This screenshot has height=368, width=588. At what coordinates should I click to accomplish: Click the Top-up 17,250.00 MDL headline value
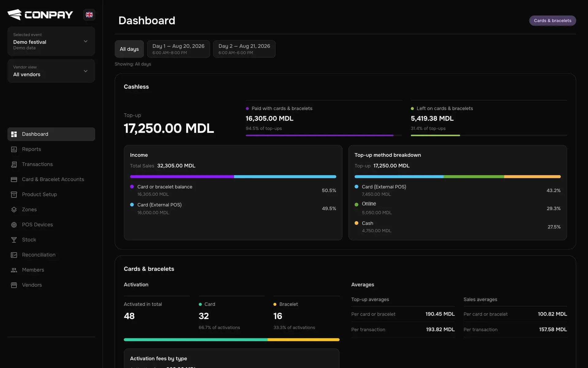[169, 128]
